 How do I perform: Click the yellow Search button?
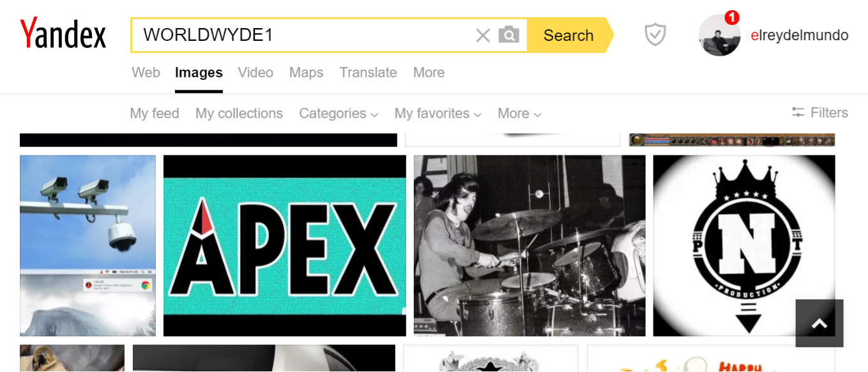pos(568,35)
